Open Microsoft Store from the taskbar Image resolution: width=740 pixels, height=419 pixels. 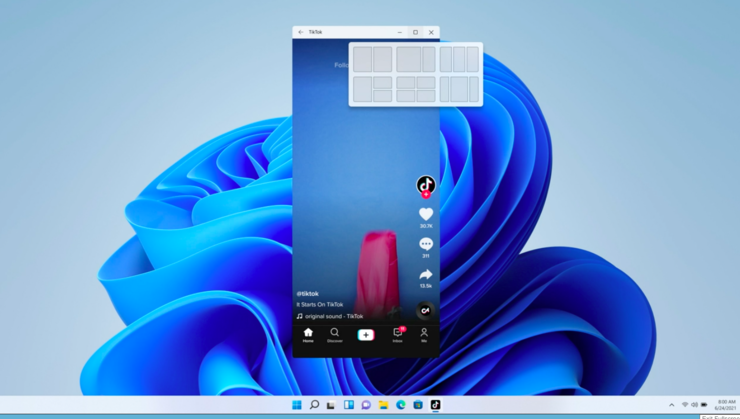418,405
